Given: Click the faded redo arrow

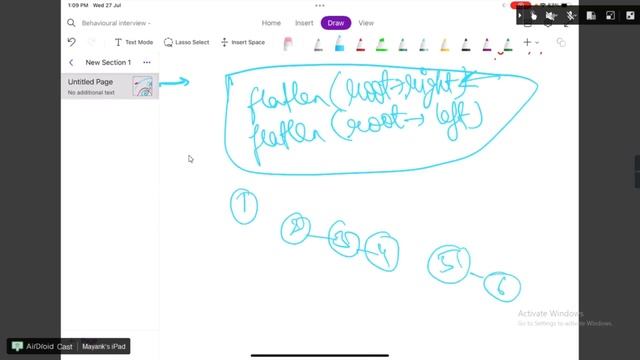Looking at the screenshot, I should point(92,42).
